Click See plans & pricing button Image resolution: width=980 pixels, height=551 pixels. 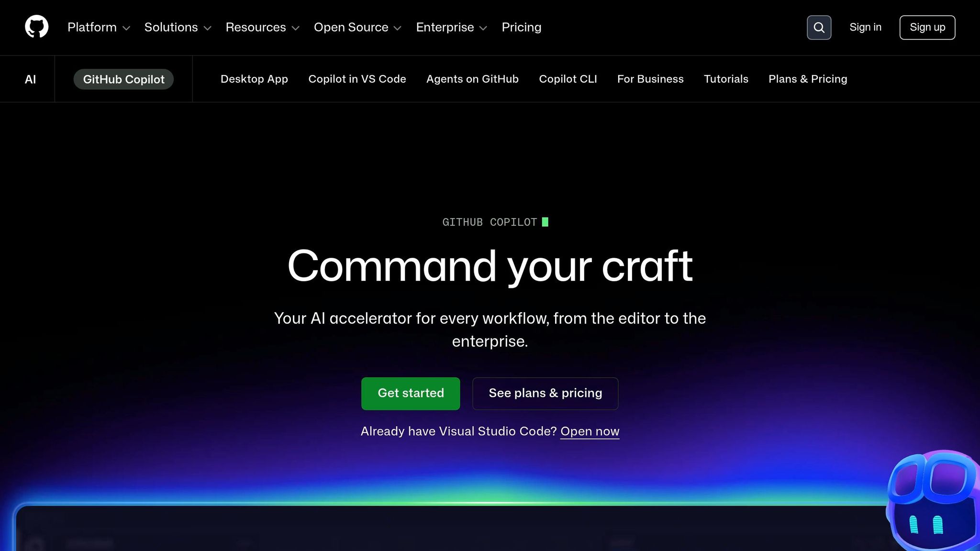[x=545, y=393]
